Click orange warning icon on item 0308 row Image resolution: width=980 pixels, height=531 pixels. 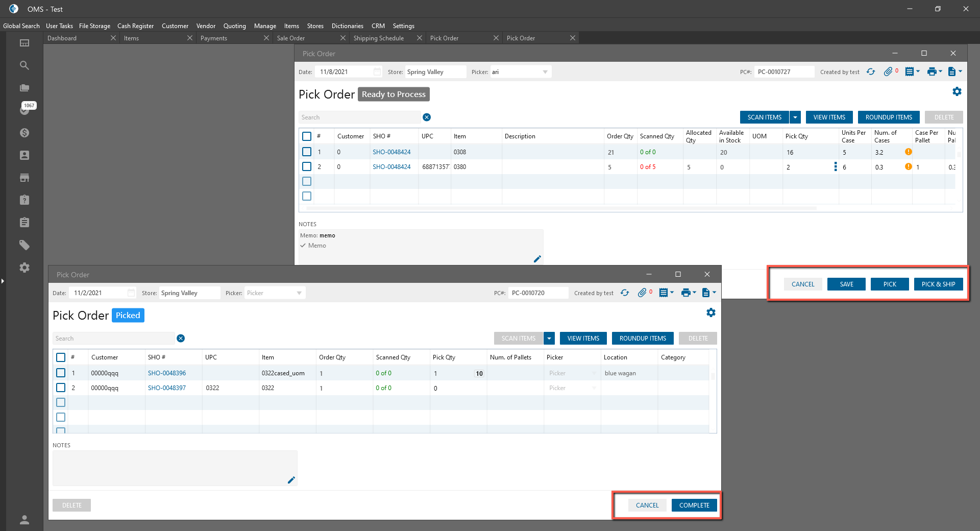point(908,152)
